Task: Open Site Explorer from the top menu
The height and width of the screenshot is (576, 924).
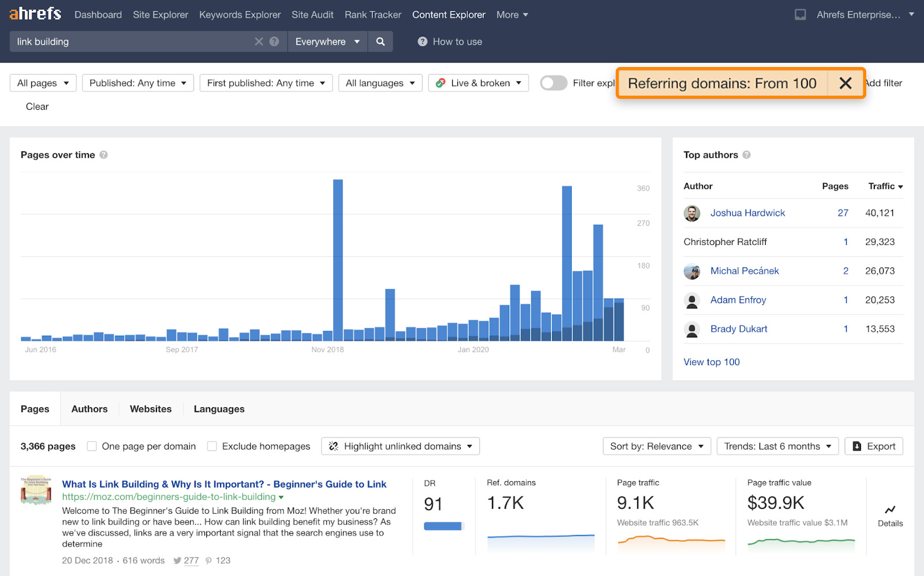Action: 161,14
